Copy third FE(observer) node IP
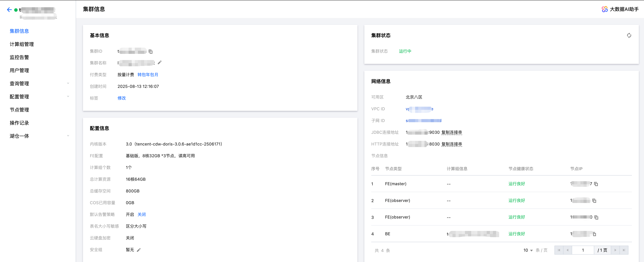This screenshot has height=262, width=644. pos(596,217)
